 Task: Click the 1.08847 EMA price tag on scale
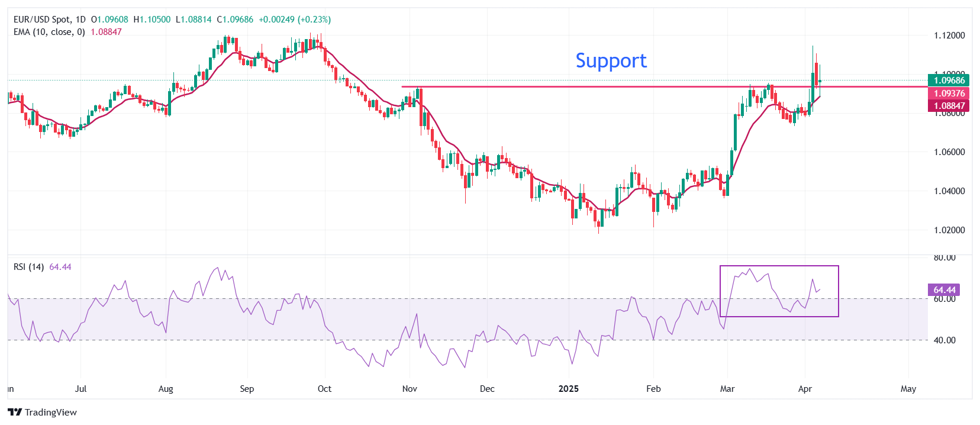point(949,106)
